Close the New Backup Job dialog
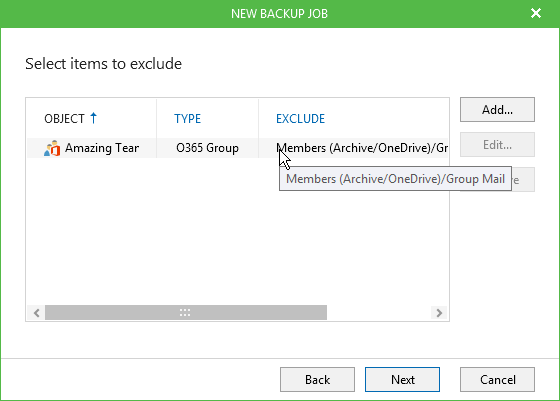Viewport: 560px width, 401px height. coord(536,13)
